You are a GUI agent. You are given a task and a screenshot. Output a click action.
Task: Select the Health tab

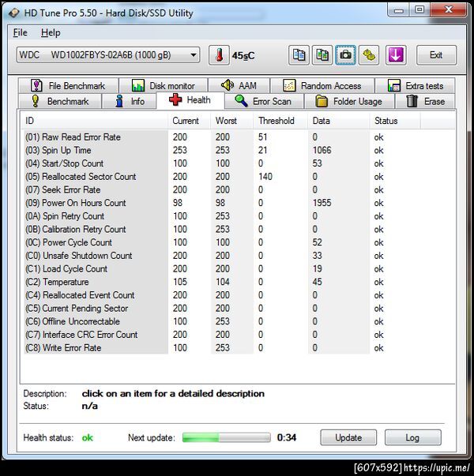[190, 100]
